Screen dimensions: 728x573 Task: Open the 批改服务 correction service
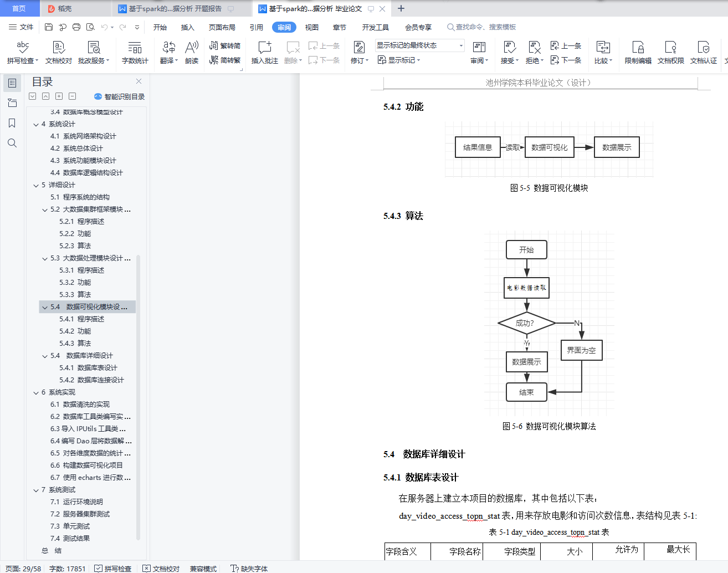point(94,53)
